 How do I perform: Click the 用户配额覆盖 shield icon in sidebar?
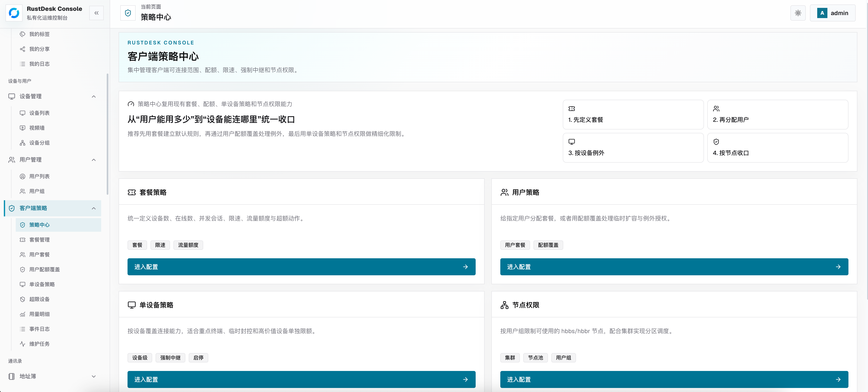(x=23, y=269)
